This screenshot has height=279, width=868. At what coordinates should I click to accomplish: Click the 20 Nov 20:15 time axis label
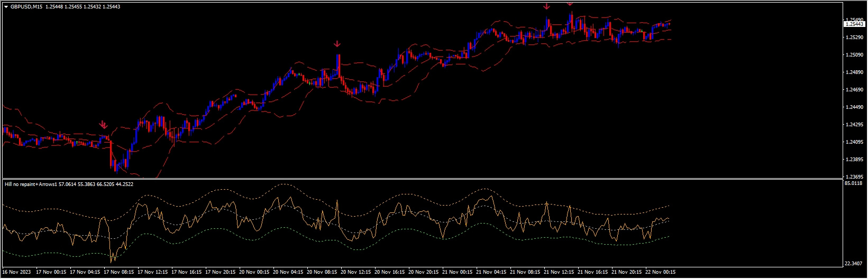(x=424, y=272)
